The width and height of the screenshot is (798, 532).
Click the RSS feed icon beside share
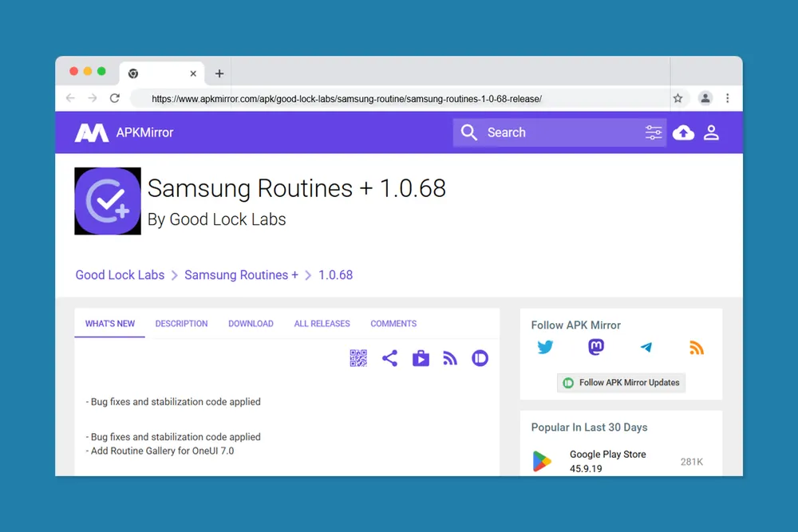tap(450, 358)
